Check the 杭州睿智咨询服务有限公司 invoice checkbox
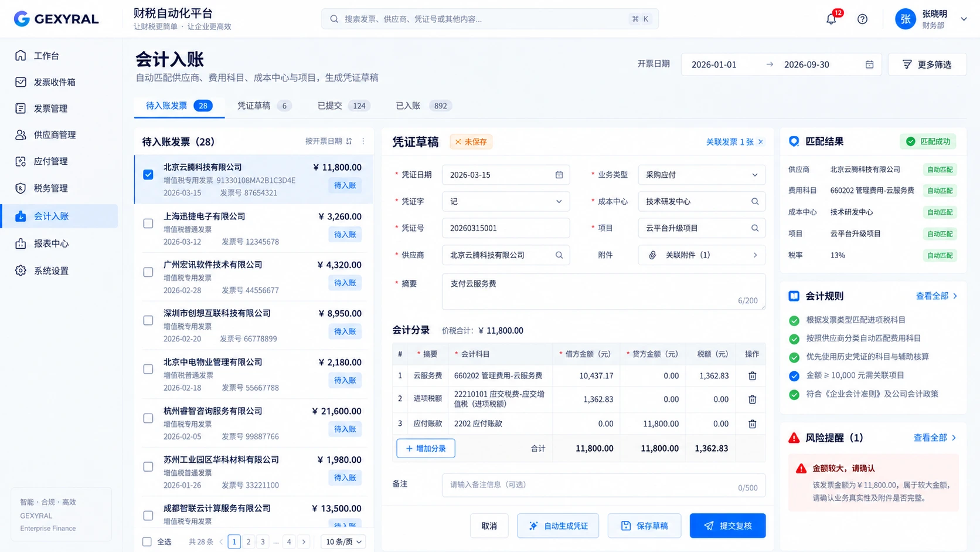 click(x=148, y=418)
